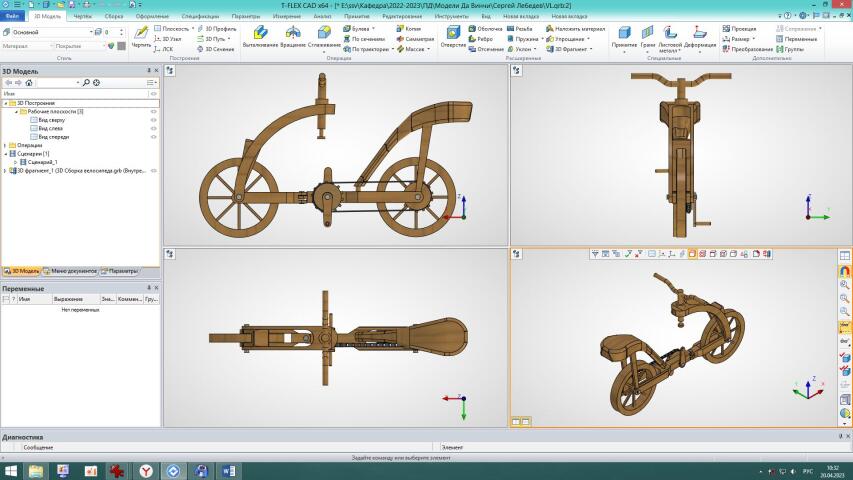
Task: Toggle visibility eye for 3D фрагмент_1
Action: [x=153, y=171]
